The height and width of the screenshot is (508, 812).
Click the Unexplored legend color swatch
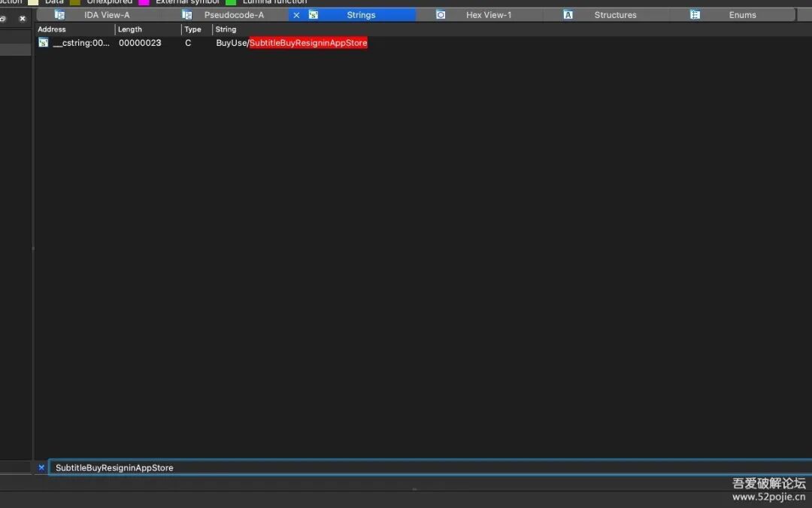[75, 2]
